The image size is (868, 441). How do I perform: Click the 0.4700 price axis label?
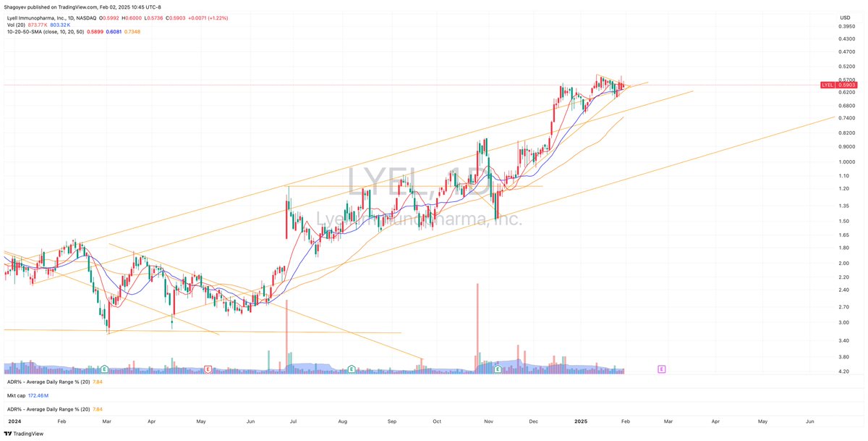coord(847,51)
